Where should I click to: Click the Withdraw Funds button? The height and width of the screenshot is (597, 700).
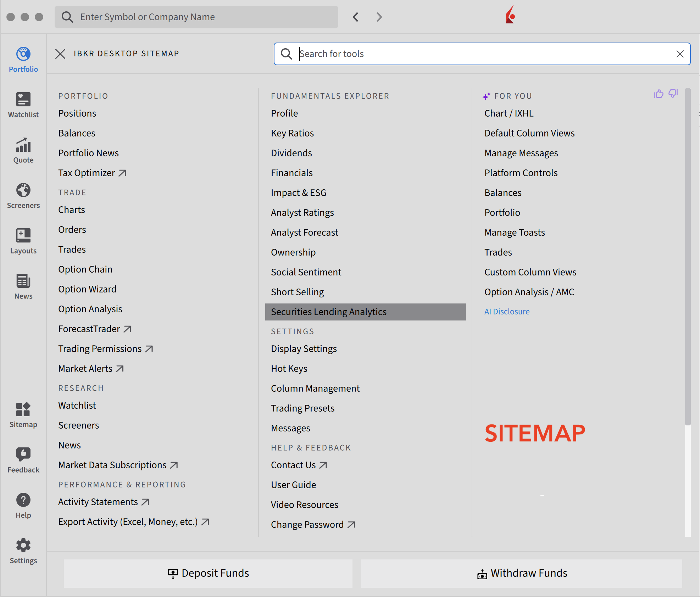click(x=522, y=574)
